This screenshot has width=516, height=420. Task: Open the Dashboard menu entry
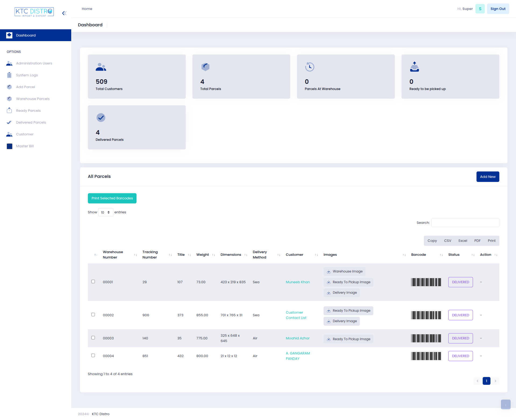(26, 35)
